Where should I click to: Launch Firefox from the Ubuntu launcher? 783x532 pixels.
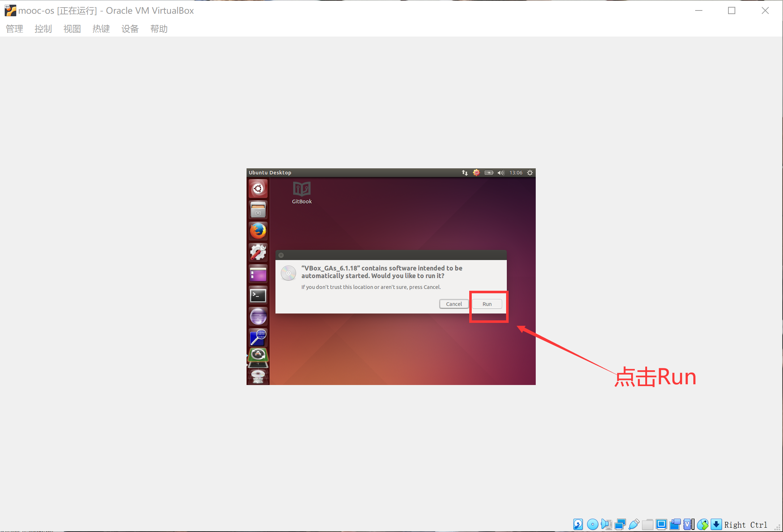(258, 231)
